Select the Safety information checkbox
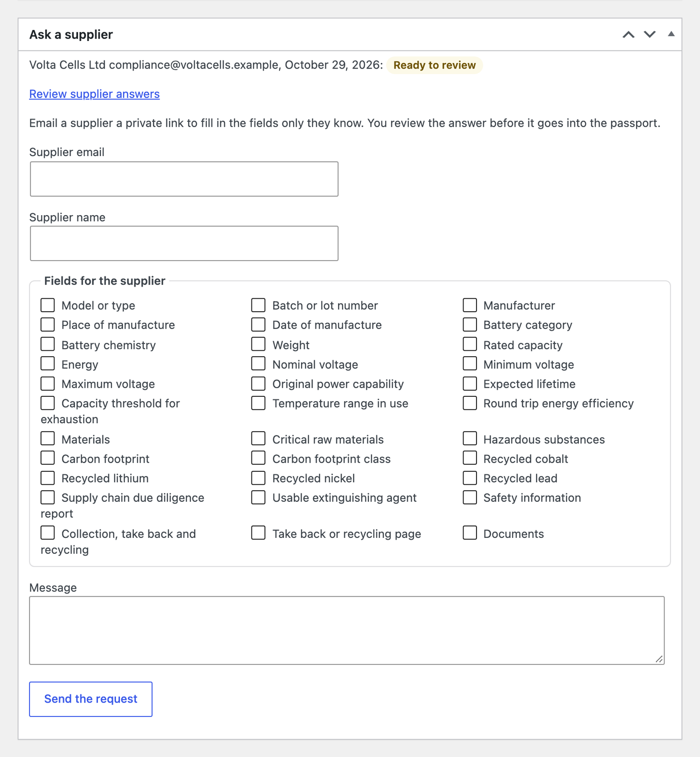The height and width of the screenshot is (757, 700). (470, 497)
